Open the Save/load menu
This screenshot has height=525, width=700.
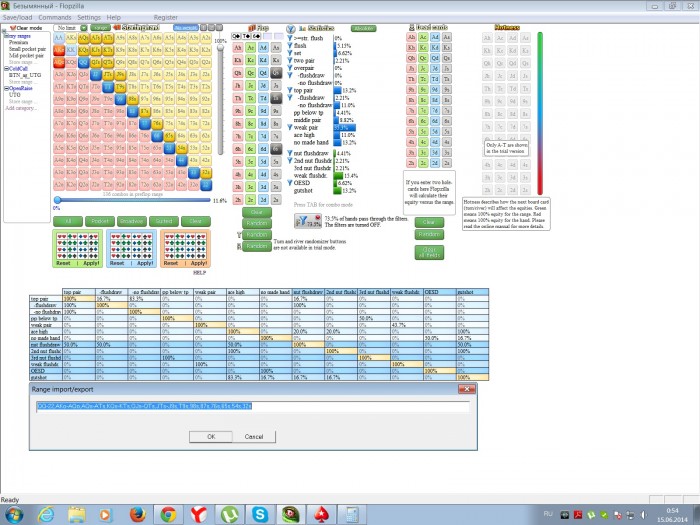click(17, 17)
